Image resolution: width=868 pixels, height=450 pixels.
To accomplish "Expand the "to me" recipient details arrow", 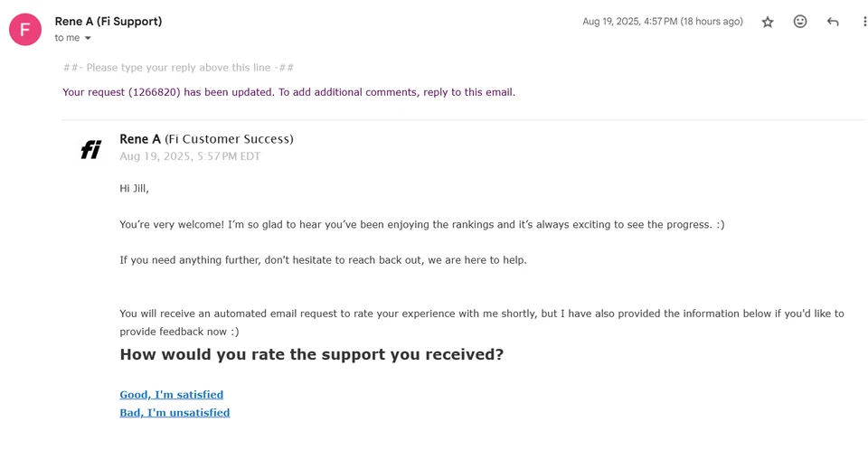I will click(x=88, y=38).
